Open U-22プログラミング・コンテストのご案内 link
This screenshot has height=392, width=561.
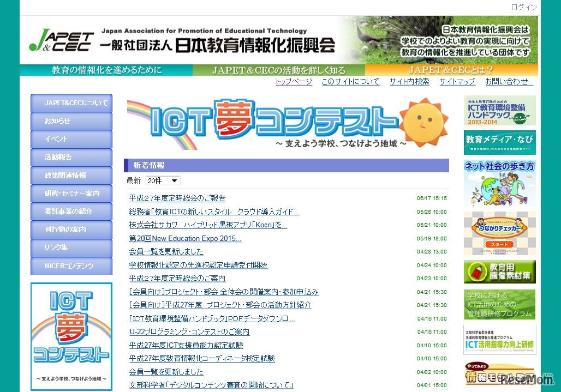(189, 332)
